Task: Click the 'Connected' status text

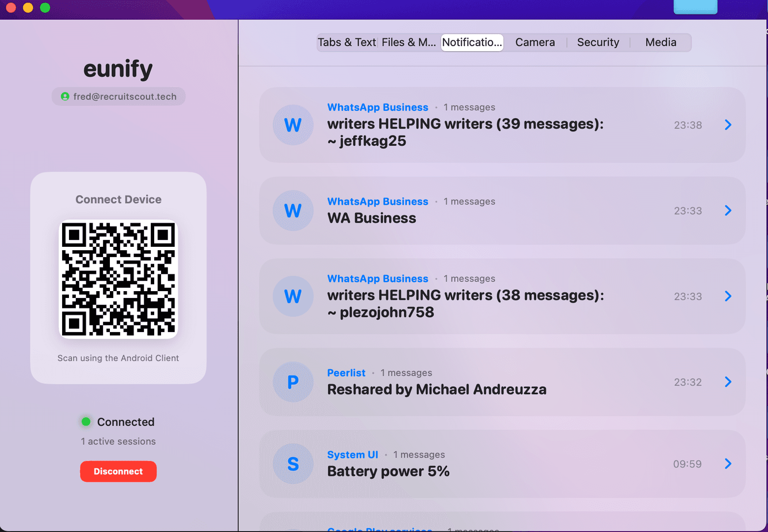Action: (x=126, y=422)
